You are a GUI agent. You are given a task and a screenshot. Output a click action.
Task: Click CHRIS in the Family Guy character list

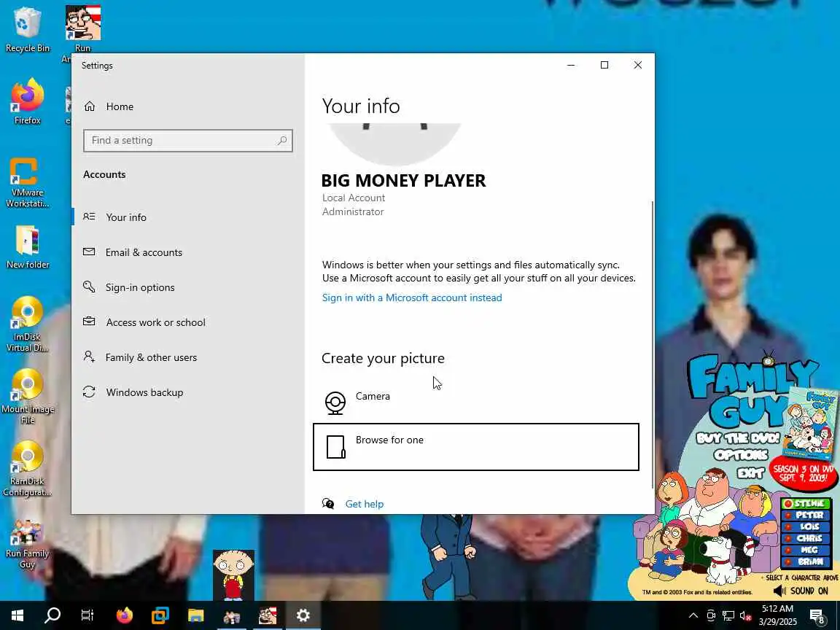click(806, 538)
